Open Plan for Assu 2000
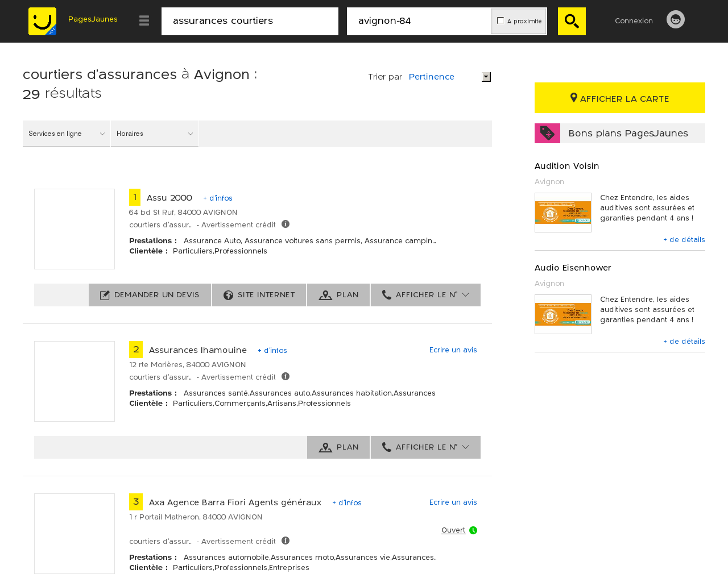 338,295
